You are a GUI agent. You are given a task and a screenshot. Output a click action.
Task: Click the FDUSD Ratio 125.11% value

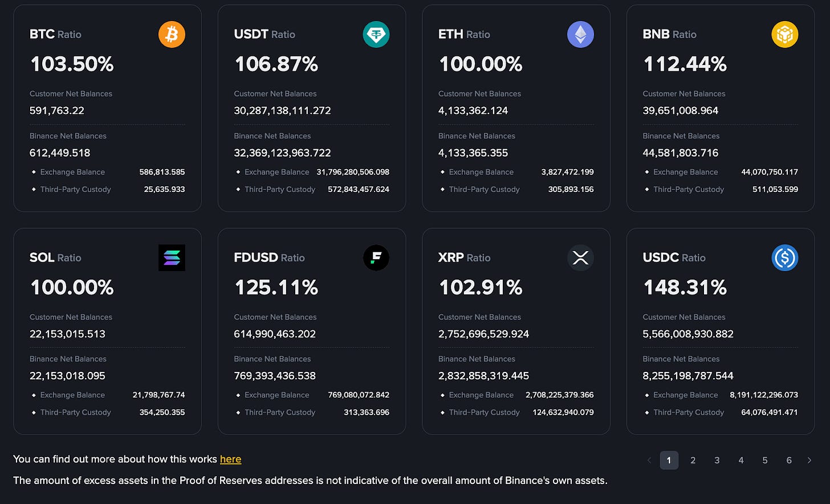point(276,287)
